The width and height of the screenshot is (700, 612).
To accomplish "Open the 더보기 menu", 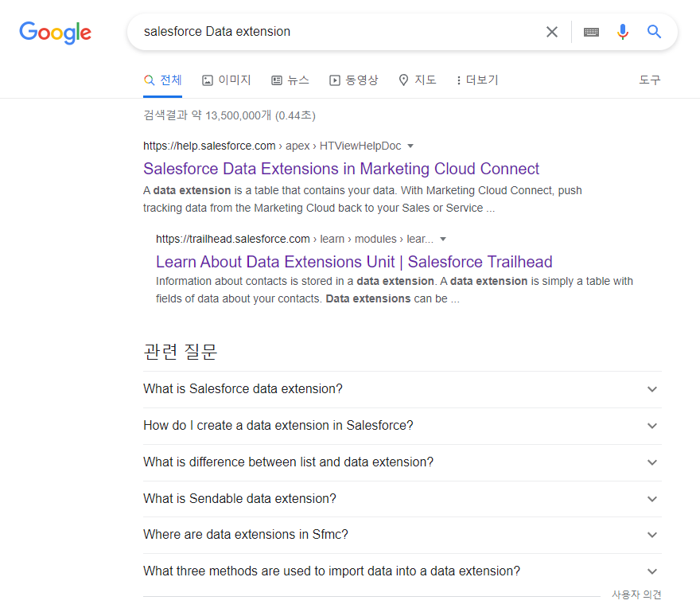I will click(x=477, y=80).
